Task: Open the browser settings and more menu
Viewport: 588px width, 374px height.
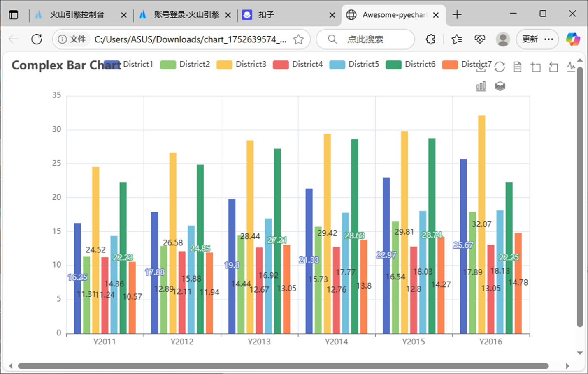Action: coord(548,39)
